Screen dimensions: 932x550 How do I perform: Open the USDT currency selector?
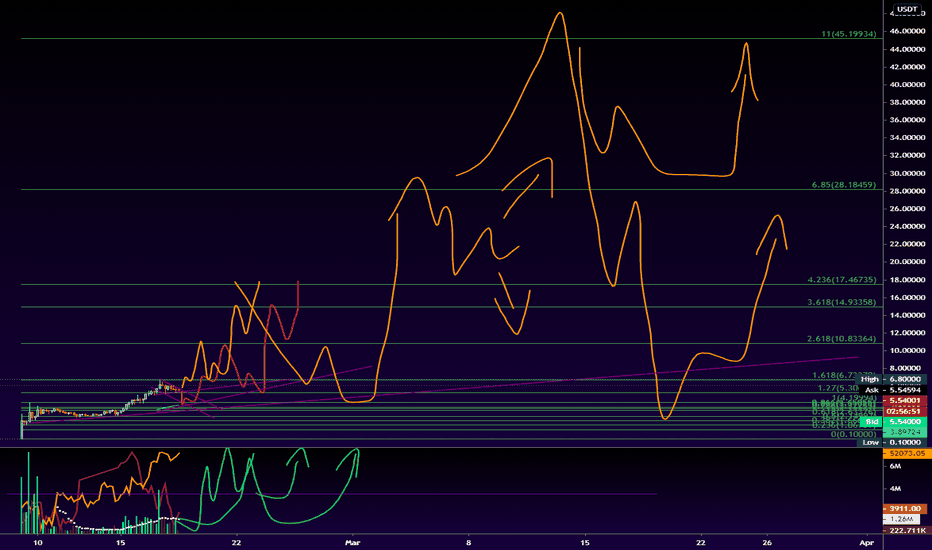(x=907, y=9)
